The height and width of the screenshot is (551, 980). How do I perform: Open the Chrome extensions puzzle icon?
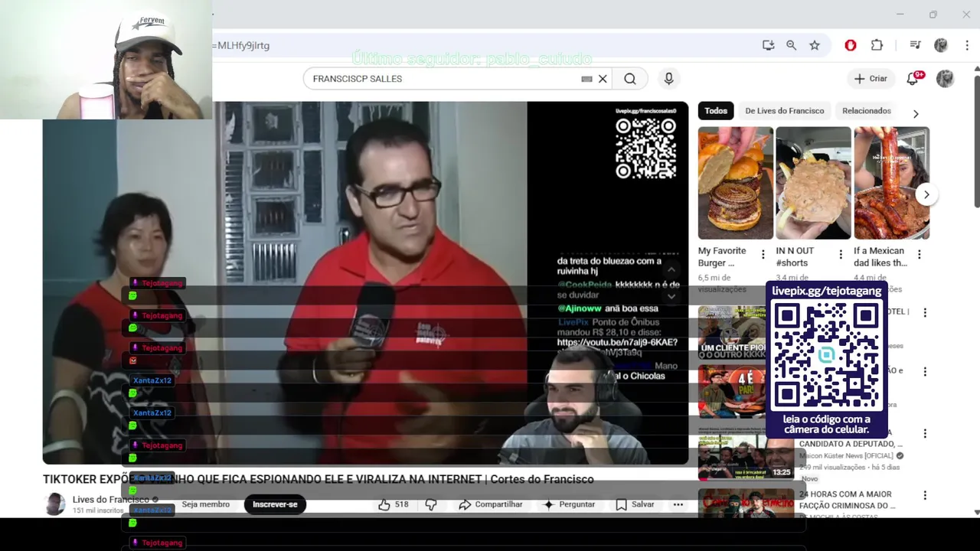coord(877,45)
